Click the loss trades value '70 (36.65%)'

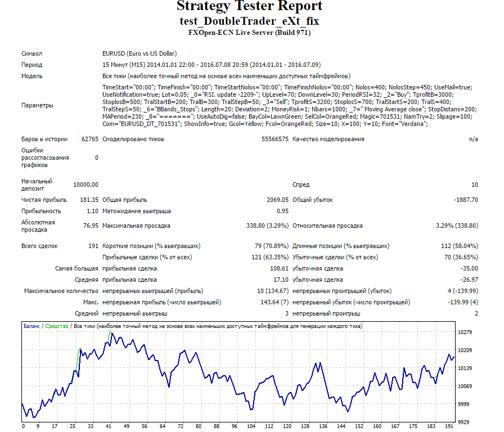[x=461, y=258]
